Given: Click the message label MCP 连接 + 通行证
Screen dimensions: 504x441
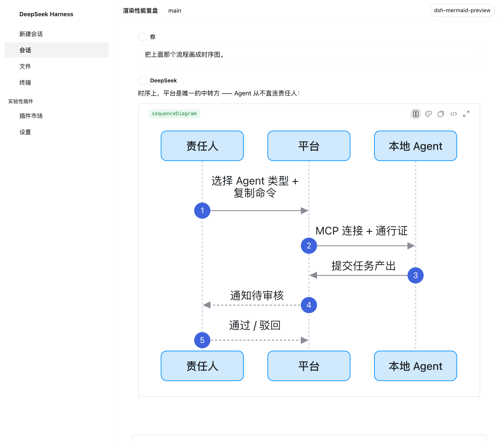Looking at the screenshot, I should (x=362, y=231).
